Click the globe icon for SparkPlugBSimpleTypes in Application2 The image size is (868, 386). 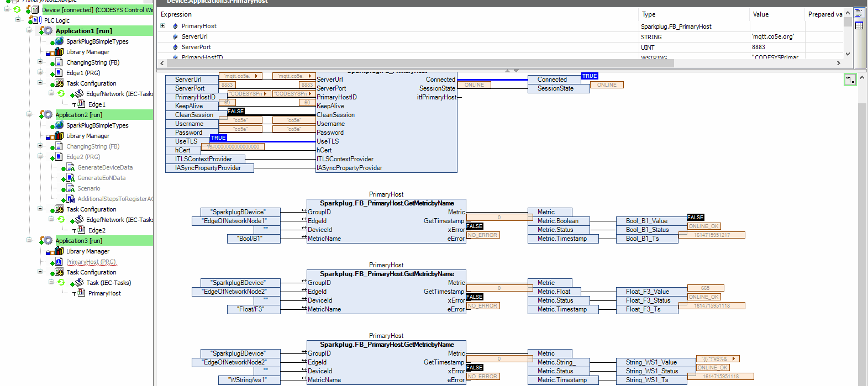click(x=59, y=125)
